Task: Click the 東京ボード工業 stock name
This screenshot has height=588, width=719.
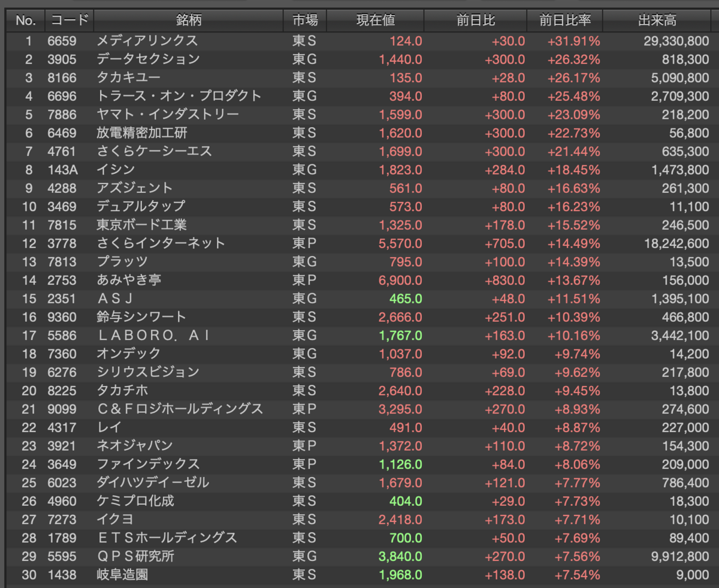Action: click(141, 225)
